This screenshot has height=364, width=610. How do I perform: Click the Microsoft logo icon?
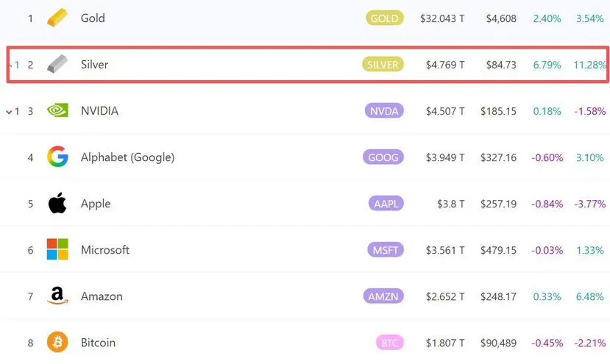pos(57,250)
